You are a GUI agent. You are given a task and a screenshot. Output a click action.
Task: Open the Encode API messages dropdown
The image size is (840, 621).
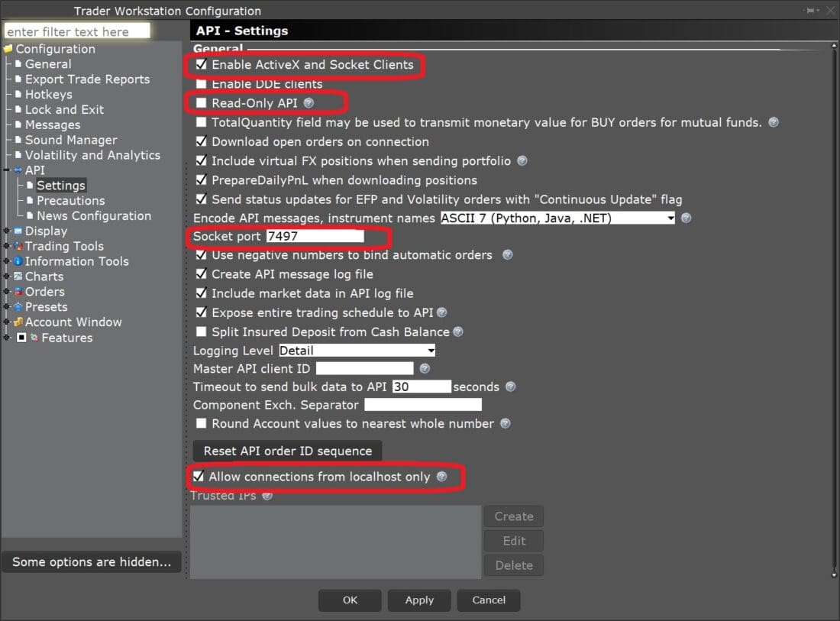click(x=670, y=218)
